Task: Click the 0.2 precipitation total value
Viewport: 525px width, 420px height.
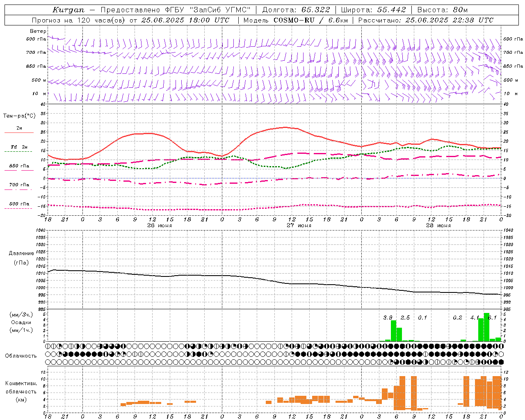Action: pyautogui.click(x=457, y=318)
